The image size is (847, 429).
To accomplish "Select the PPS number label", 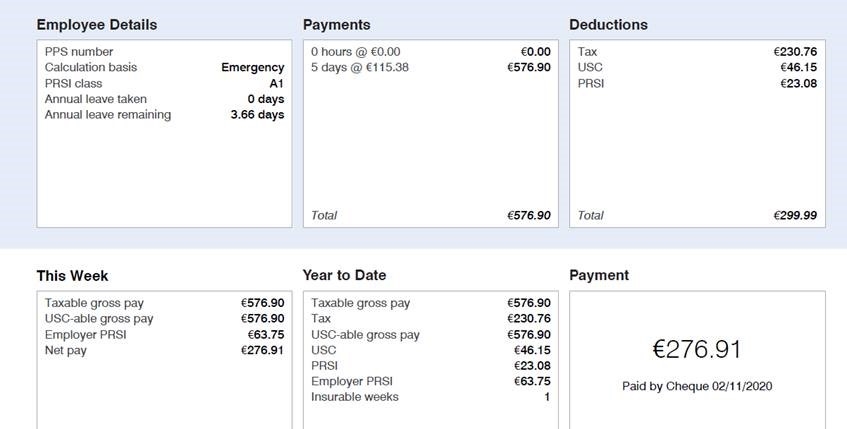I will pos(79,52).
